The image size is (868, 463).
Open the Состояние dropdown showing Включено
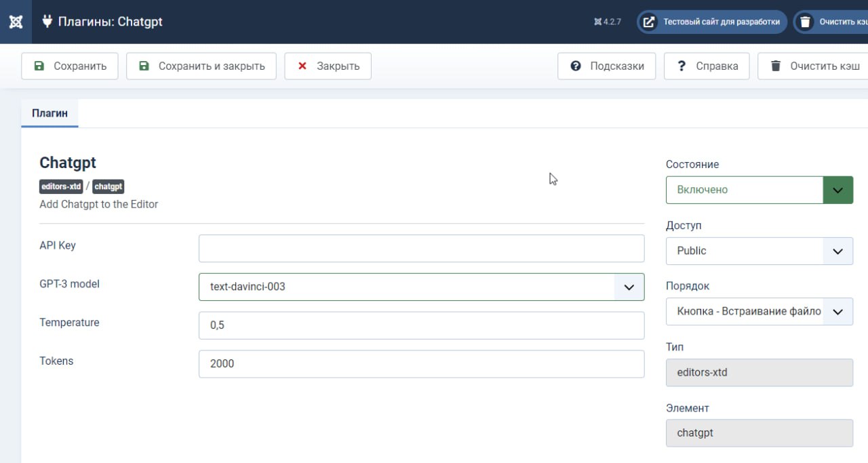[x=759, y=190]
